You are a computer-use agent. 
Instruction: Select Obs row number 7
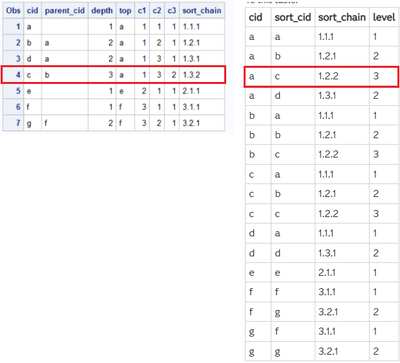pyautogui.click(x=18, y=123)
